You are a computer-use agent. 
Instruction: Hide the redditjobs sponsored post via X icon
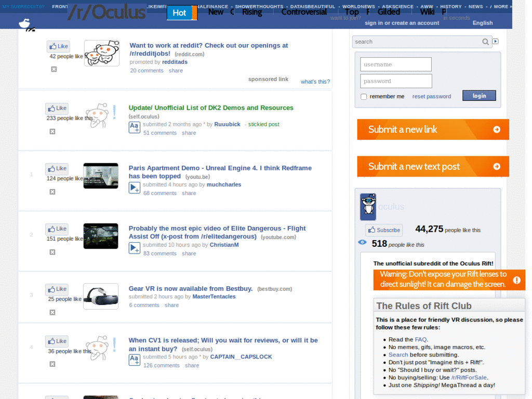pyautogui.click(x=54, y=69)
